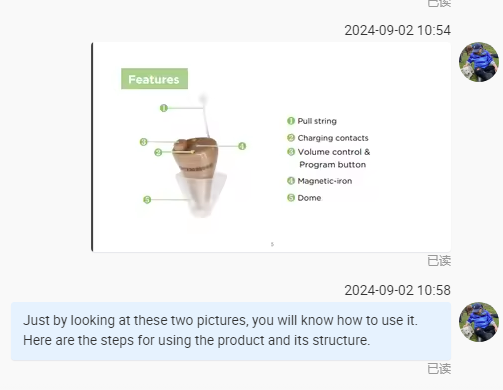The width and height of the screenshot is (503, 390).
Task: Click the green Features label in the picture
Action: coord(154,79)
